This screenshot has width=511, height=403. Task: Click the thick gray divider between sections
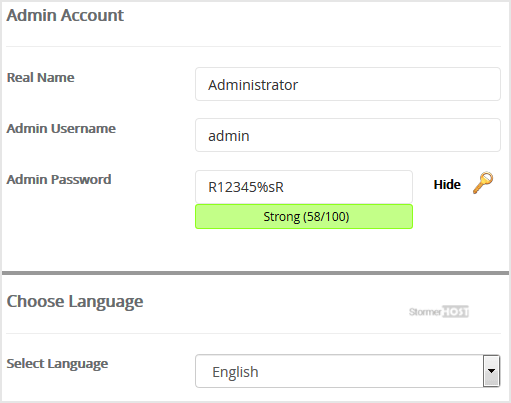255,273
